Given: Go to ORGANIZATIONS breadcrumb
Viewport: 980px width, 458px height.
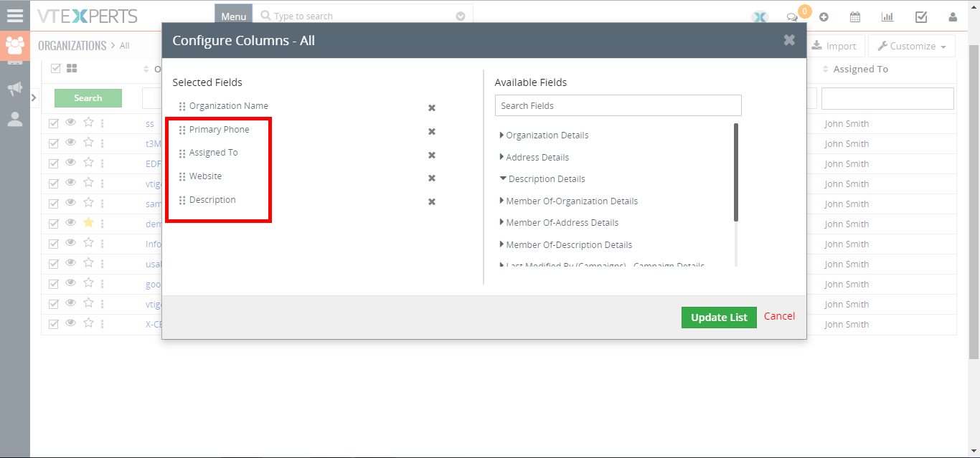Looking at the screenshot, I should 72,45.
